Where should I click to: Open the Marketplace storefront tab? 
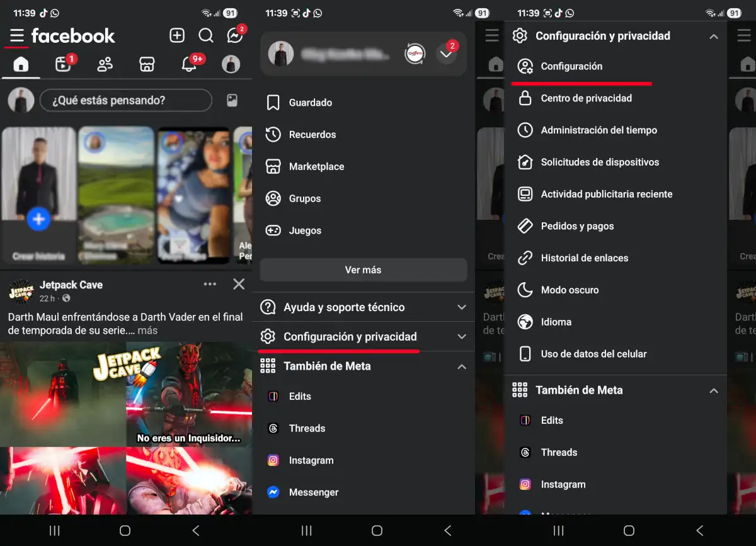pyautogui.click(x=147, y=64)
